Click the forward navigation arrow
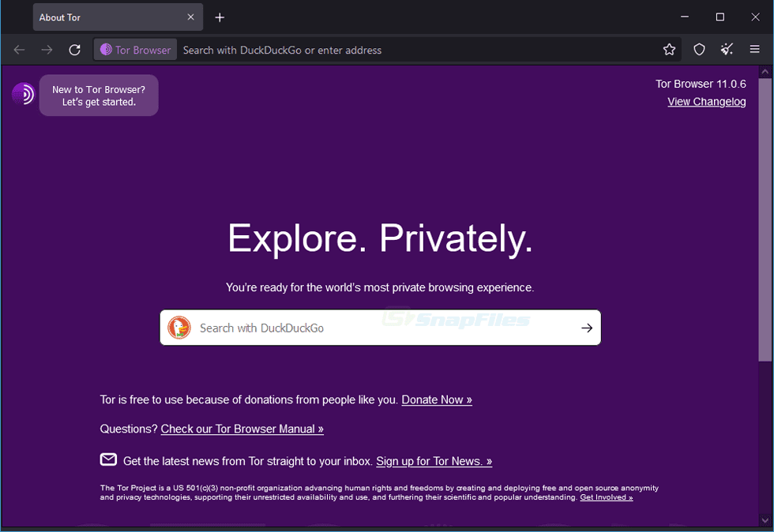The width and height of the screenshot is (774, 532). click(47, 49)
